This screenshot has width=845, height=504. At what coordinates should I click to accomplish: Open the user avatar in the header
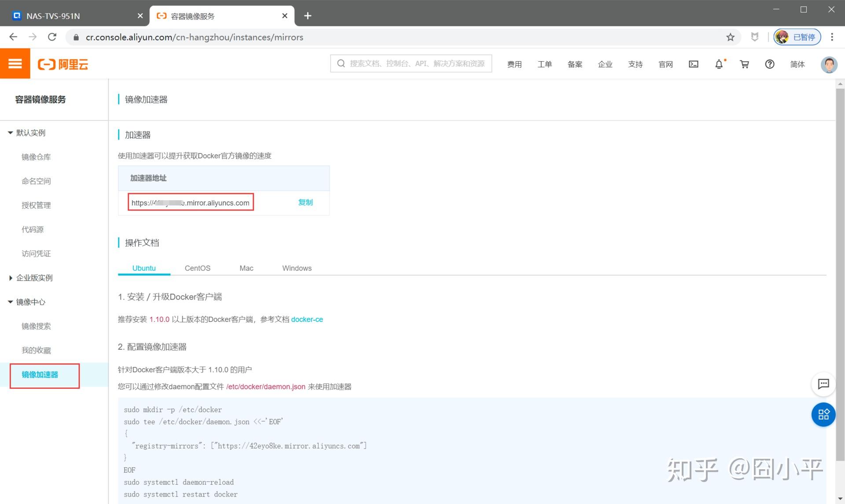click(x=829, y=64)
